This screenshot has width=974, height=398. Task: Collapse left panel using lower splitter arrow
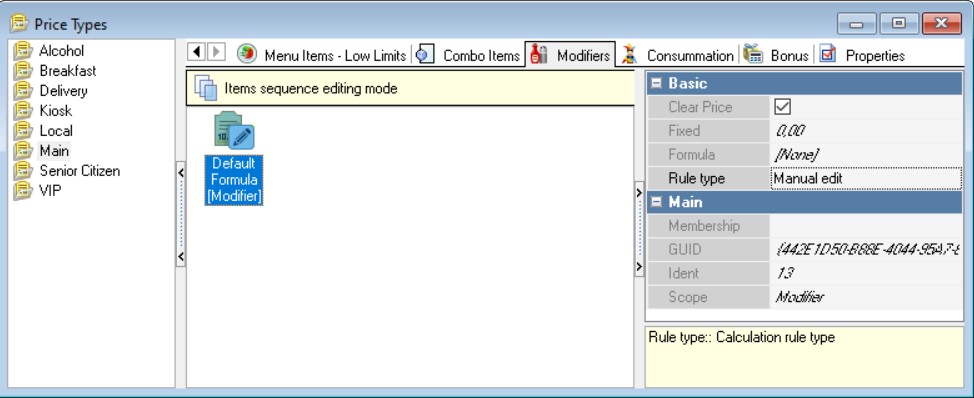coord(181,256)
